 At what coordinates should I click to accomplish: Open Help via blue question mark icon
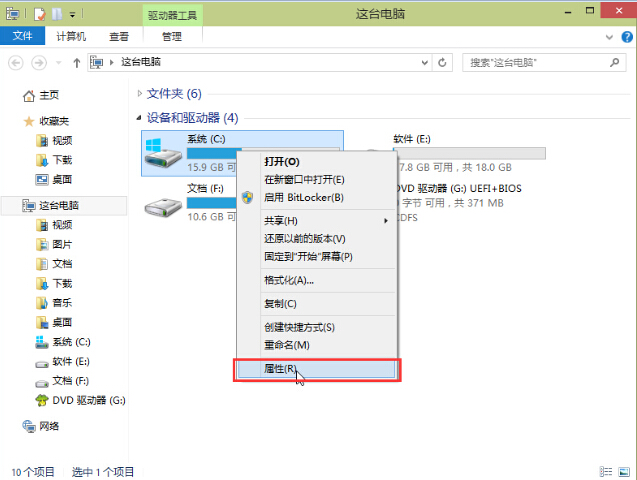[625, 37]
